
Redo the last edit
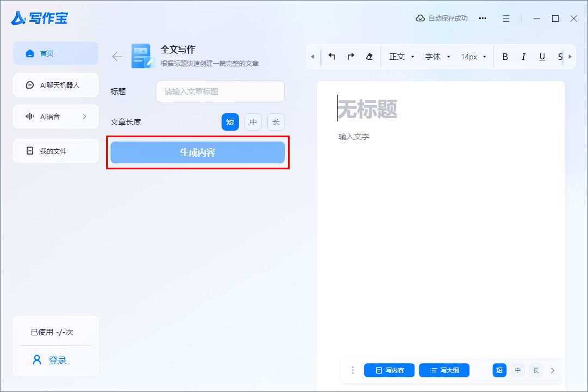click(351, 57)
